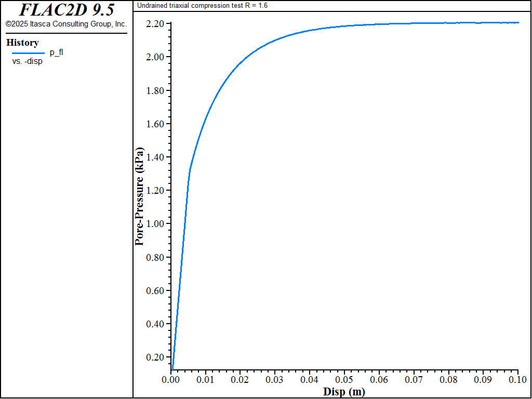Click the Disp (m) axis label
This screenshot has height=399, width=532.
click(x=344, y=392)
